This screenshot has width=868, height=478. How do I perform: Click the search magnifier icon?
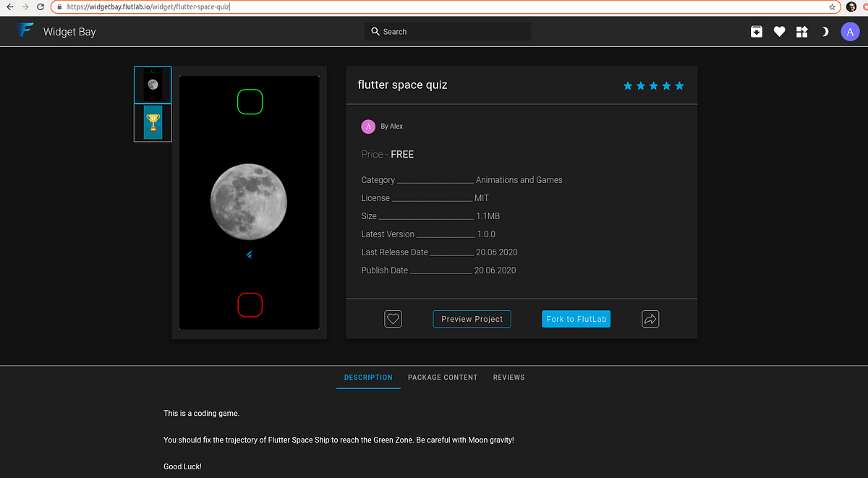click(x=375, y=31)
